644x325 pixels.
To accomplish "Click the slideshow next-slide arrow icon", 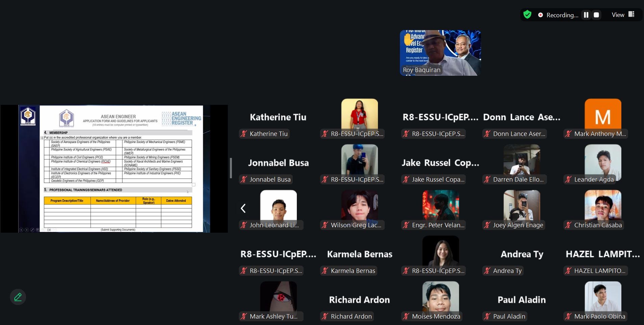I will [x=27, y=230].
